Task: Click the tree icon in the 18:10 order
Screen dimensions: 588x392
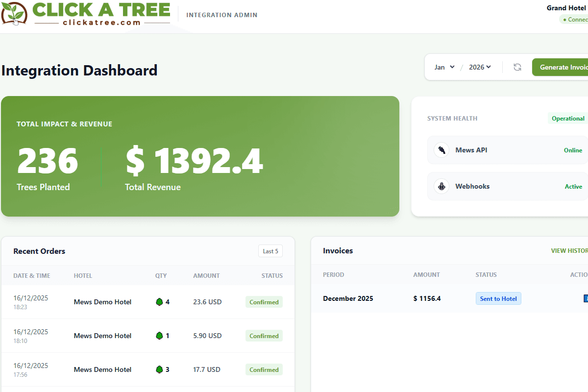Action: click(159, 336)
